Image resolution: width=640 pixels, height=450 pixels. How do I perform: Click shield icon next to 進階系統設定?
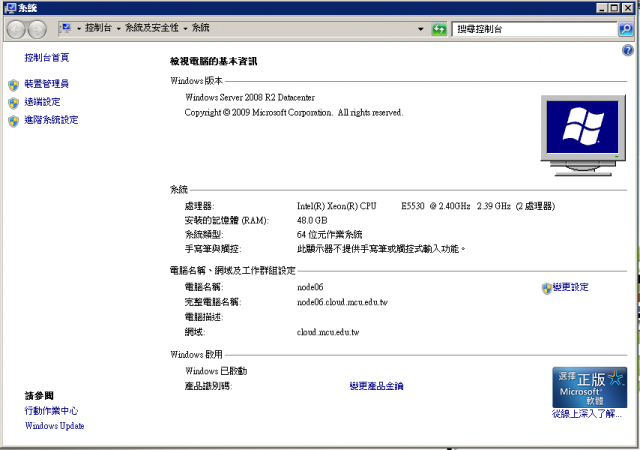[x=13, y=121]
